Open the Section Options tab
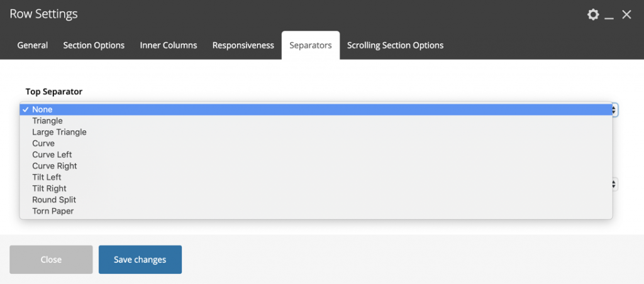This screenshot has height=284, width=644. click(x=94, y=45)
